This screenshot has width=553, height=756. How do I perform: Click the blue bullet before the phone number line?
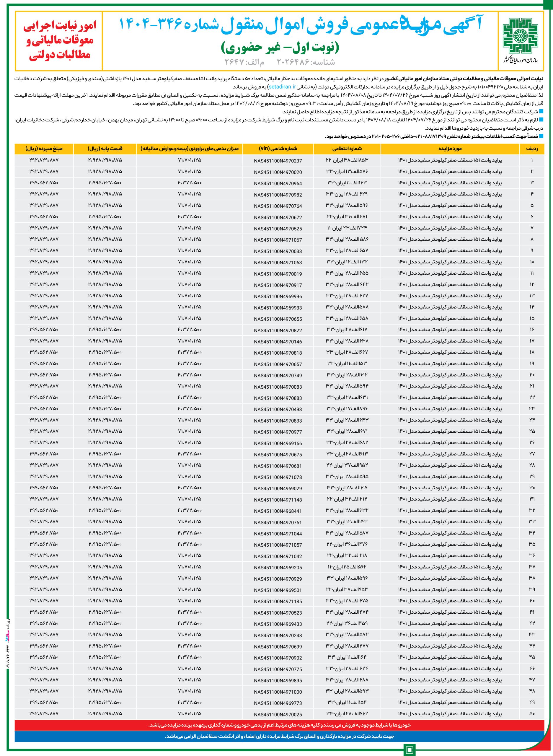coord(541,136)
